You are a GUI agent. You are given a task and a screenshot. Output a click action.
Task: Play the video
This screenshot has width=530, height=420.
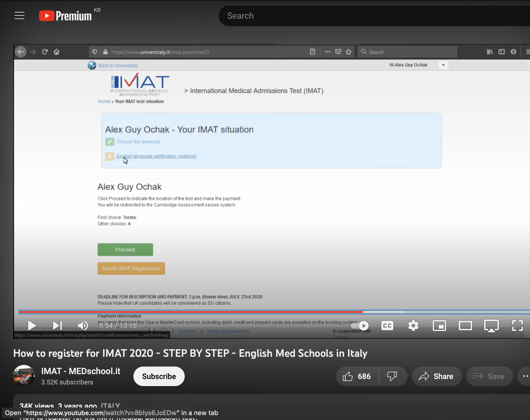coord(32,326)
